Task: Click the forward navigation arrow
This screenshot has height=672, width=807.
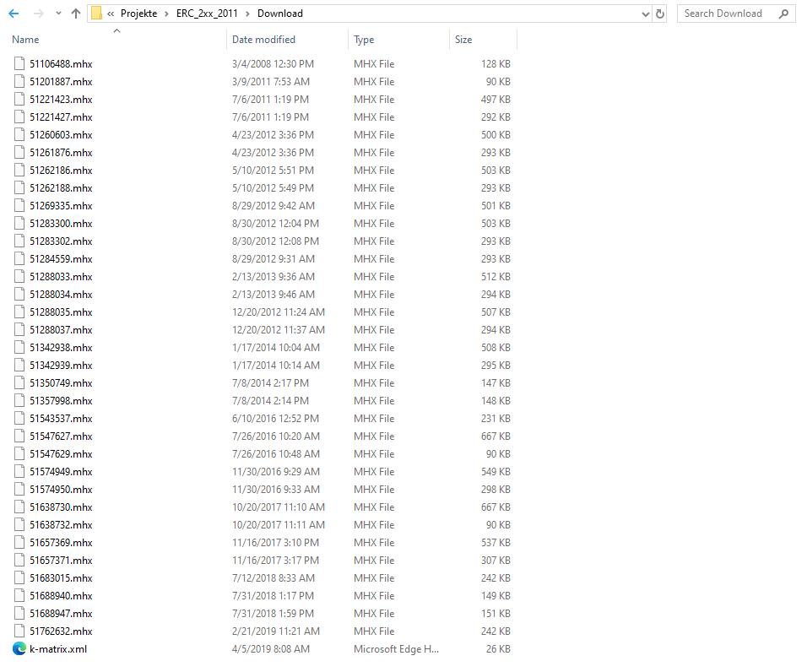Action: (x=39, y=14)
